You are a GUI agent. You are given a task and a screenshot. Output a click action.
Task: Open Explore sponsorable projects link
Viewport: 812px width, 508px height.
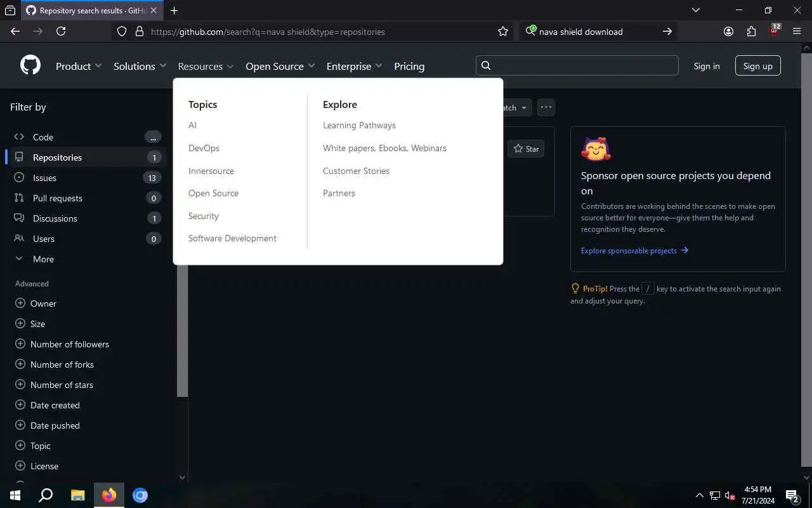[634, 250]
